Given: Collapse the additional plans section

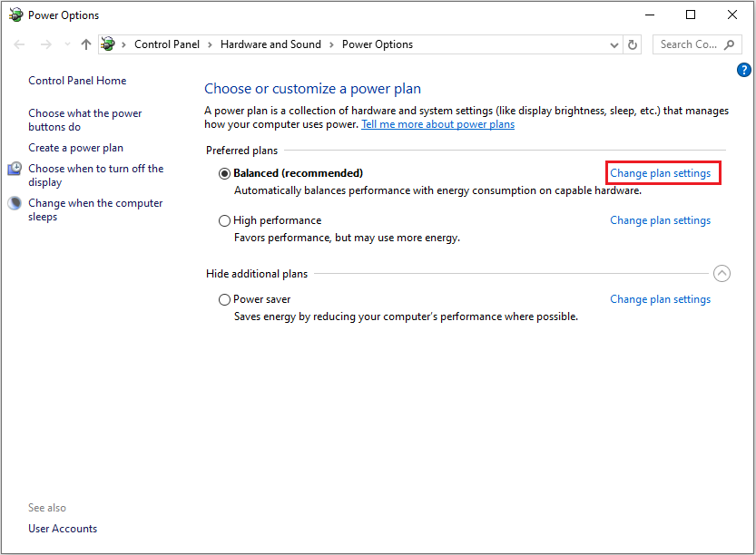Looking at the screenshot, I should (x=722, y=274).
